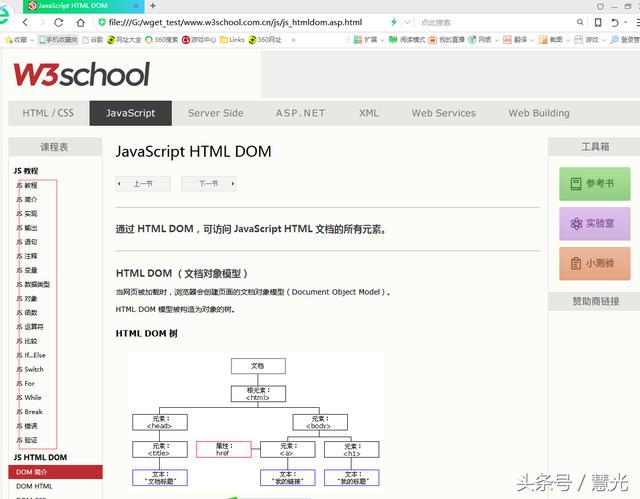
Task: Open the purple 实验室 toolbox button
Action: click(x=595, y=224)
